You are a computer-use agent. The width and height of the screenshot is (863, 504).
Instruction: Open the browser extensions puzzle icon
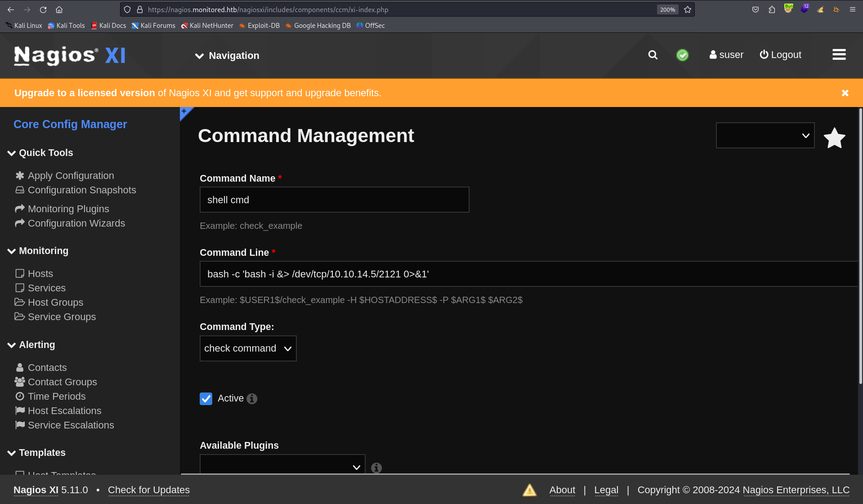pos(772,9)
